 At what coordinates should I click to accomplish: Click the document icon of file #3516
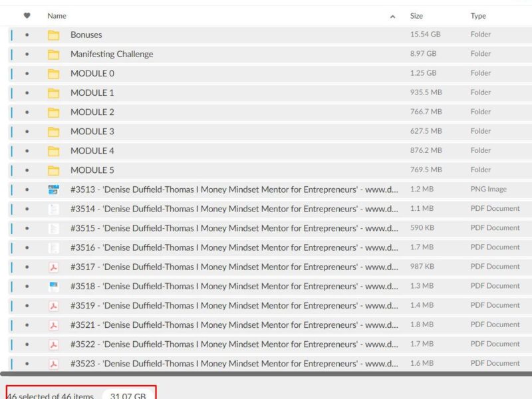coord(53,247)
